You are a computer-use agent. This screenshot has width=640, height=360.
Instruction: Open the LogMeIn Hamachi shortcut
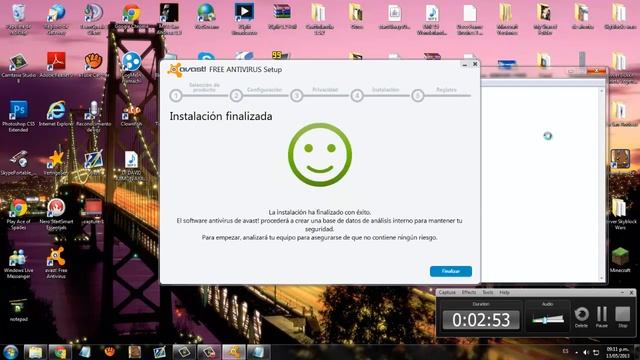[x=131, y=67]
